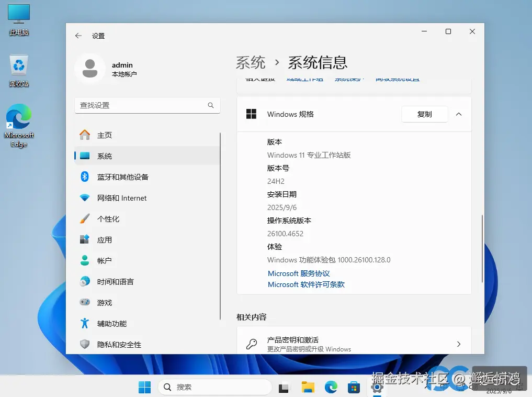
Task: Select the 此电脑 desktop icon
Action: pos(19,20)
